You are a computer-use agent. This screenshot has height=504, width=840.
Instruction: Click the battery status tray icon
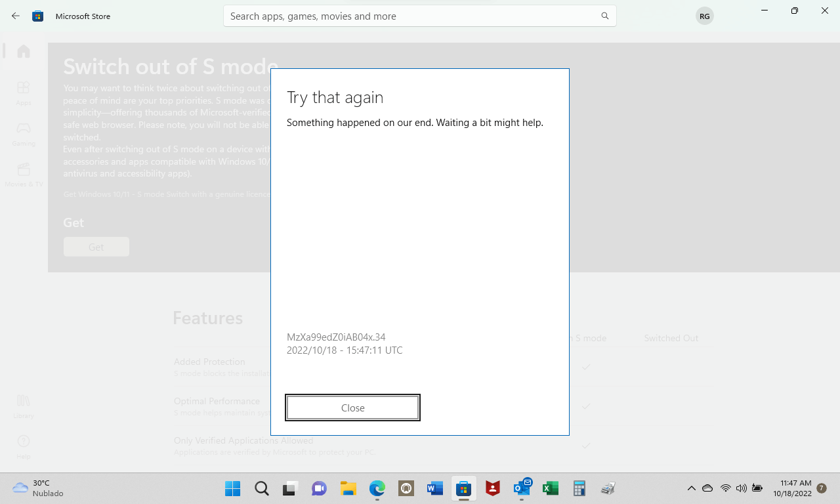pyautogui.click(x=757, y=488)
